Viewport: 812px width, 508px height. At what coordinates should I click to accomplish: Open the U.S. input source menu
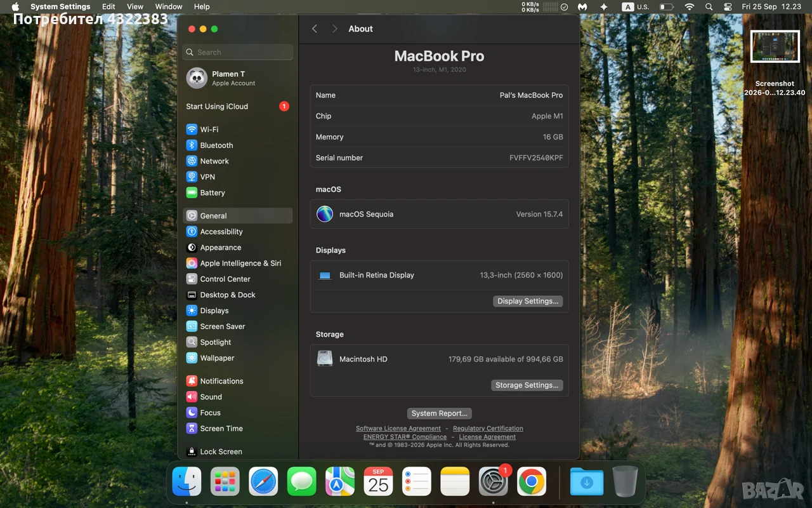(636, 6)
